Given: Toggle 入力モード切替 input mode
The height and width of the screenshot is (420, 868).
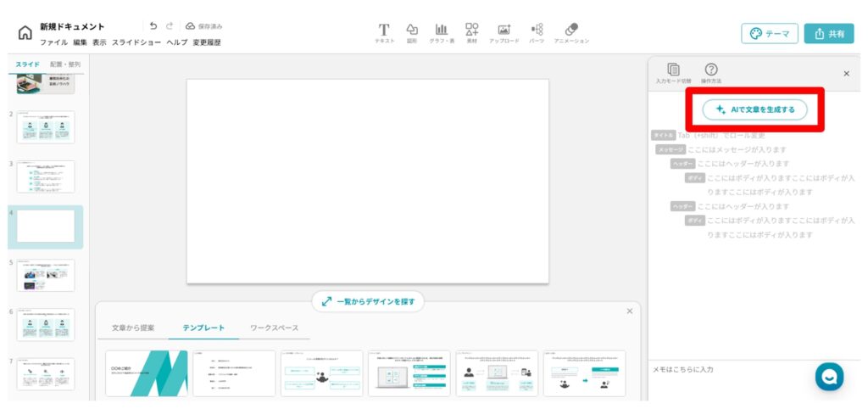Looking at the screenshot, I should click(673, 73).
